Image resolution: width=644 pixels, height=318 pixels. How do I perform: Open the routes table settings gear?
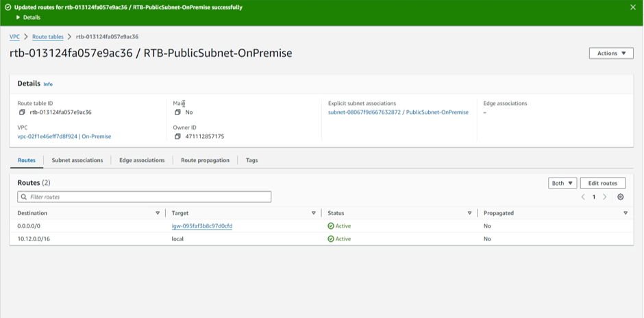620,197
